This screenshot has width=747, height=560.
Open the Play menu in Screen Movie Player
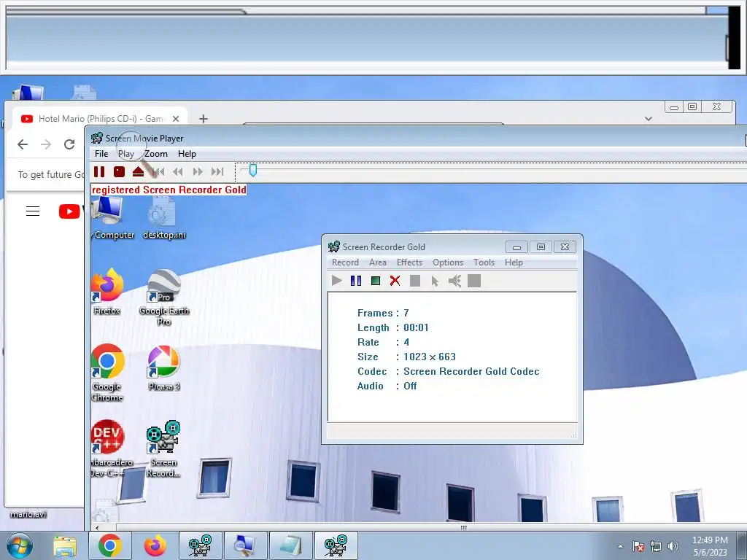126,154
